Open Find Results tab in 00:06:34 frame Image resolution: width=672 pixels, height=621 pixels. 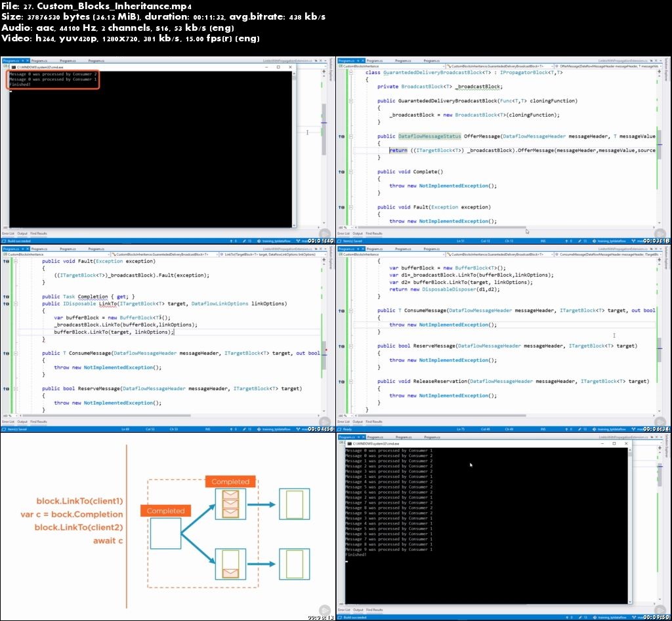point(373,422)
